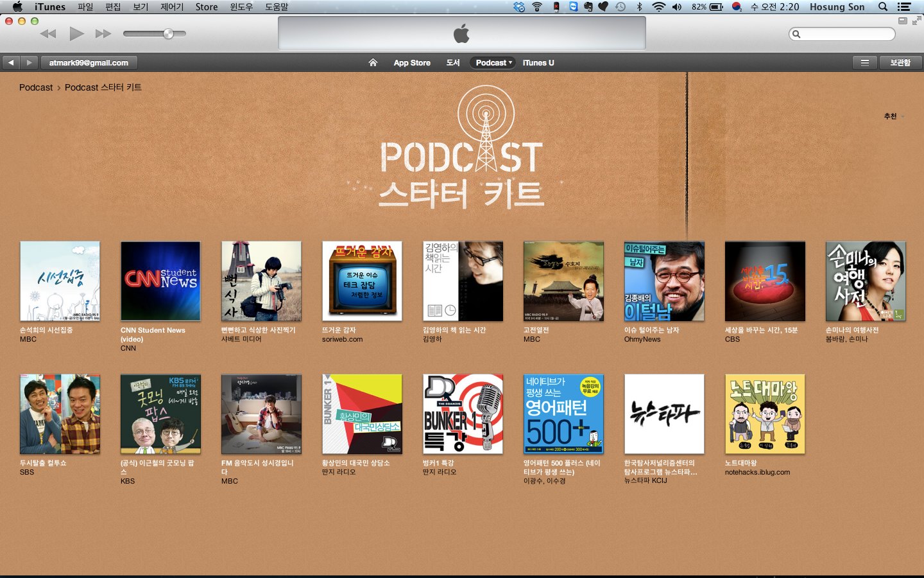Open Spotlight search magnifier icon

click(x=883, y=7)
